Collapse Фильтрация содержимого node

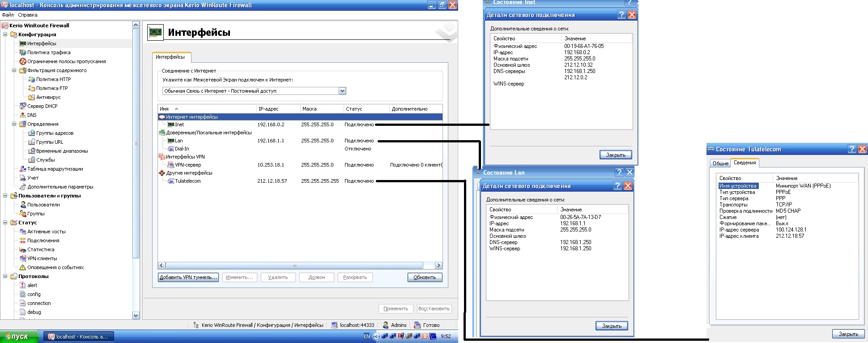coord(14,70)
